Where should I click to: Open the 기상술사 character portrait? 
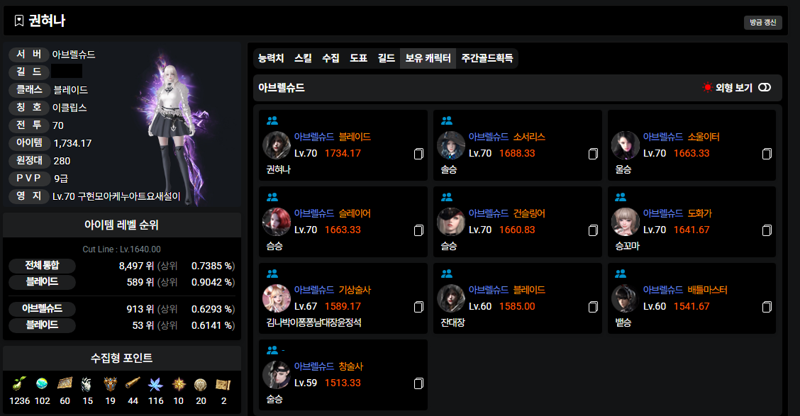277,299
